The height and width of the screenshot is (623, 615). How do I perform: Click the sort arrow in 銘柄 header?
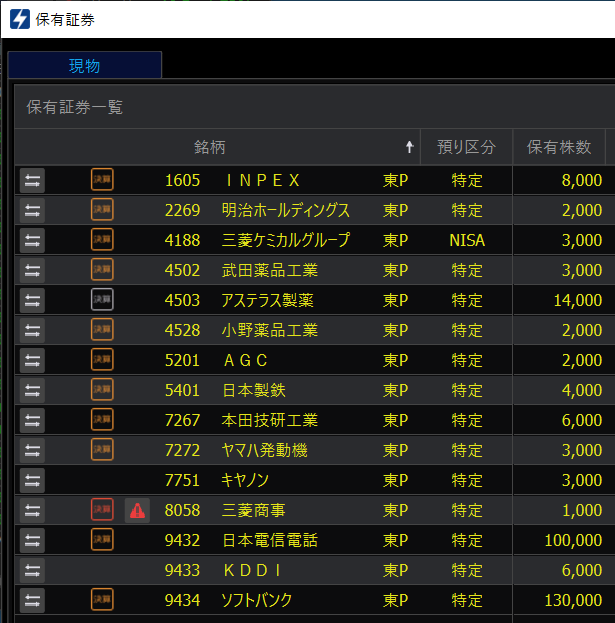tap(410, 147)
